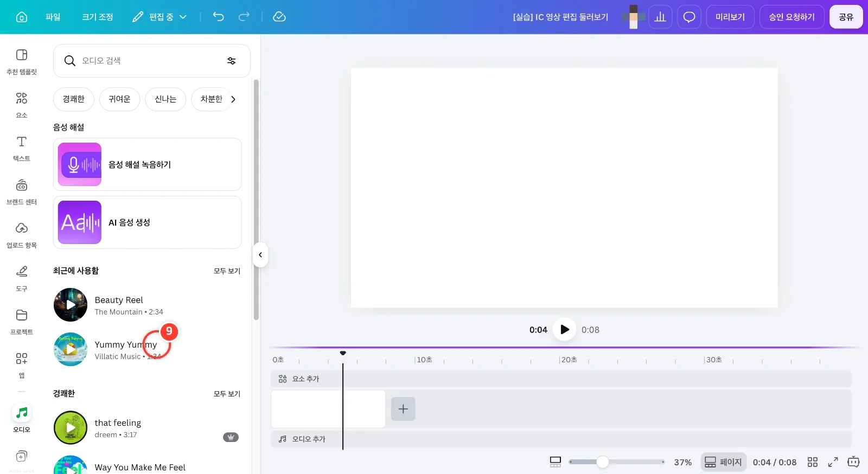Image resolution: width=868 pixels, height=474 pixels.
Task: Add a new page with plus button
Action: [x=403, y=409]
